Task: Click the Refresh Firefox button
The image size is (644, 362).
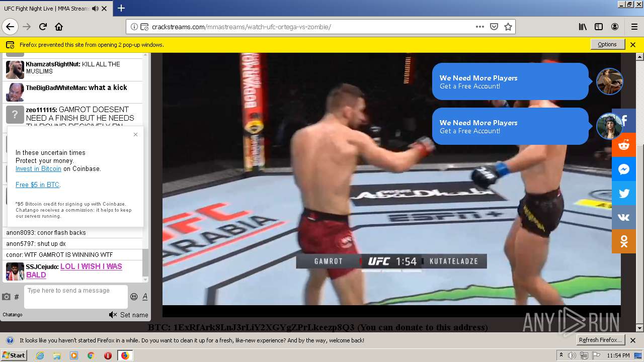Action: coord(600,340)
